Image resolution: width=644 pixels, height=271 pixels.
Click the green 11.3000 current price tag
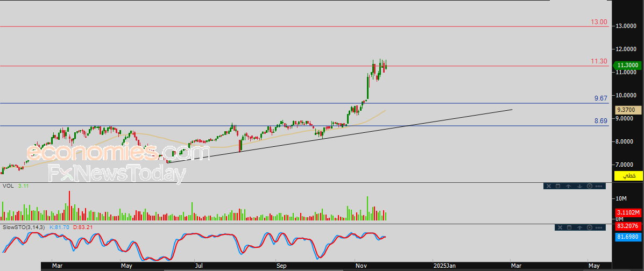(x=627, y=65)
